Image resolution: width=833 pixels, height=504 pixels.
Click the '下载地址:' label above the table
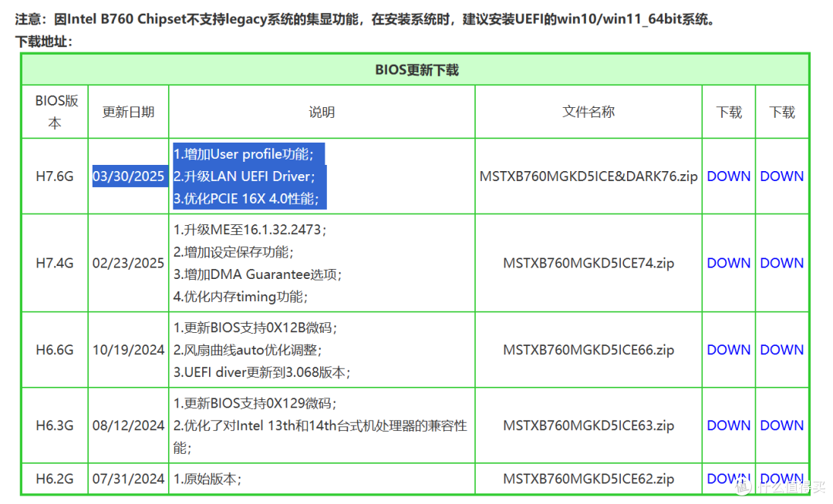click(43, 42)
